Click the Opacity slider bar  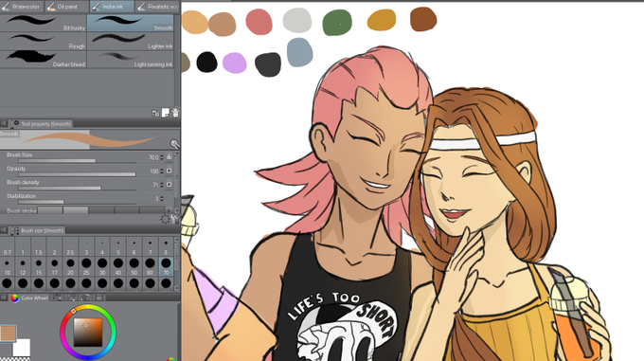pyautogui.click(x=78, y=174)
